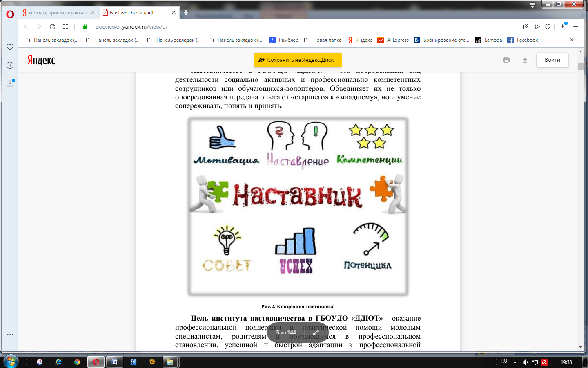Open the History clock icon in sidebar

pos(10,65)
